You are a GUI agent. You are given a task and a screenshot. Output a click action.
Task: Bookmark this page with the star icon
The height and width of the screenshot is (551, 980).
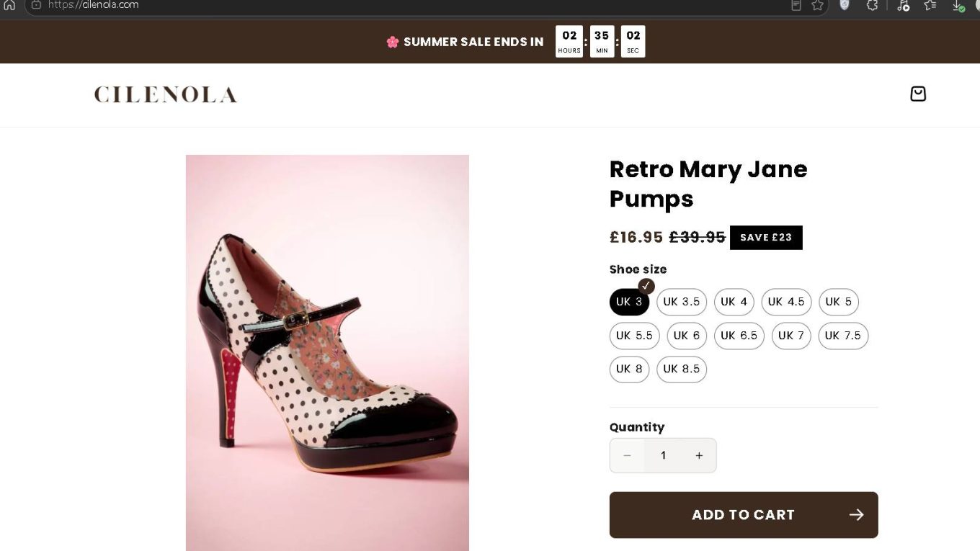[x=817, y=5]
